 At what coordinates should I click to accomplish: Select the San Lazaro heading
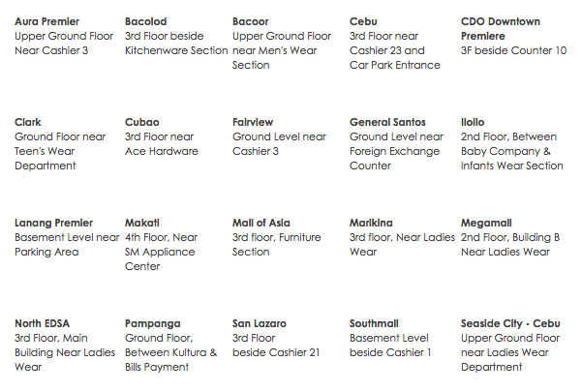pyautogui.click(x=260, y=323)
